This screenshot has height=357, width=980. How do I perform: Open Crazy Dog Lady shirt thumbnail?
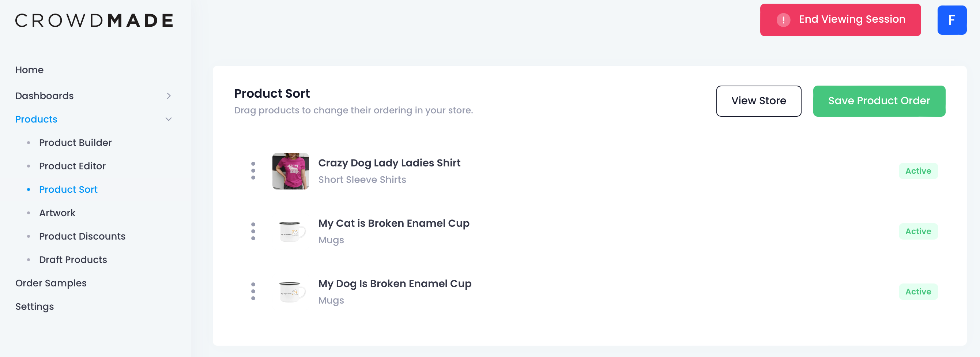point(290,171)
